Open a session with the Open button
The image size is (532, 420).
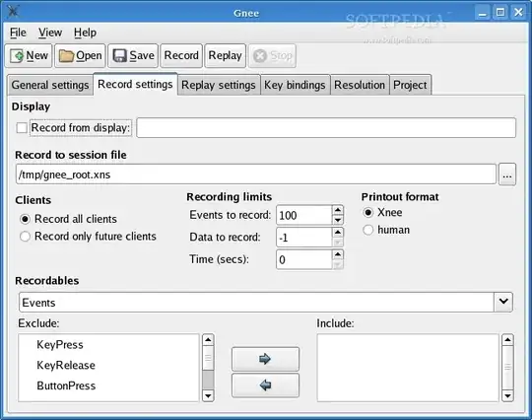coord(81,55)
